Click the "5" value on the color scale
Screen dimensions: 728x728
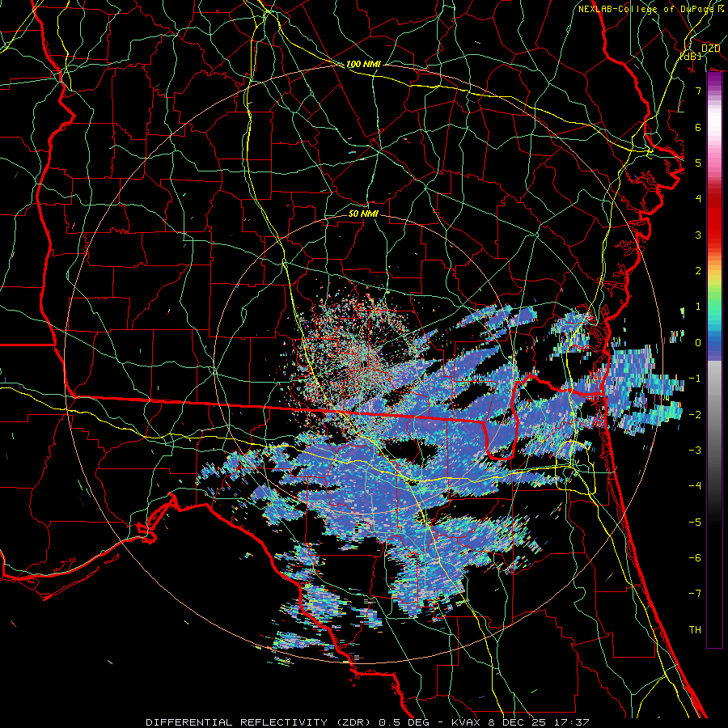(x=698, y=163)
